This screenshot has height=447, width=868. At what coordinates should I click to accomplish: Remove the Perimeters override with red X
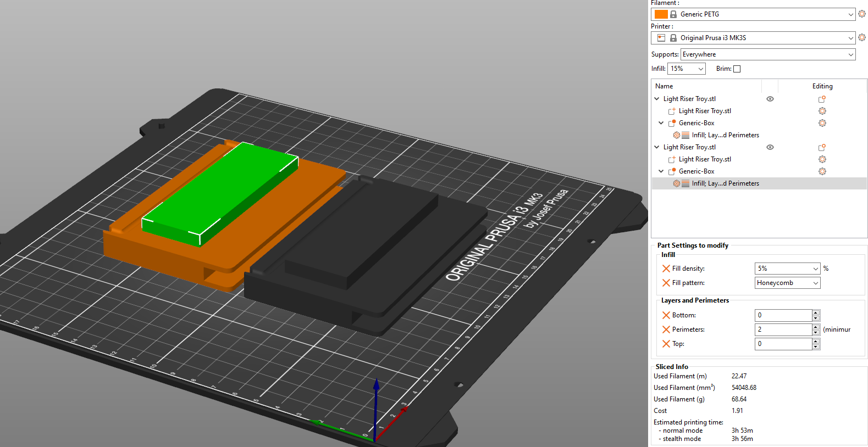(x=666, y=329)
